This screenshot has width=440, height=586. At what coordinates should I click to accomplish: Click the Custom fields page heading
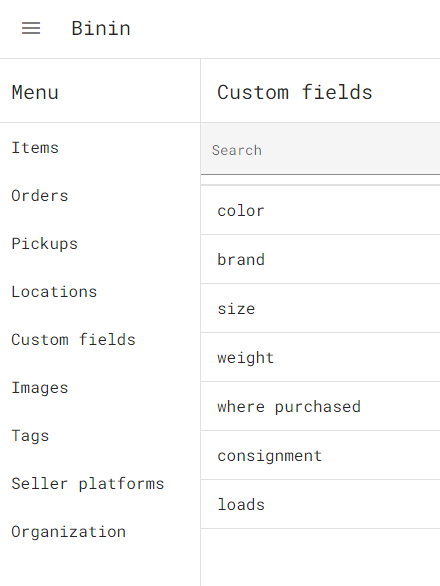point(295,92)
